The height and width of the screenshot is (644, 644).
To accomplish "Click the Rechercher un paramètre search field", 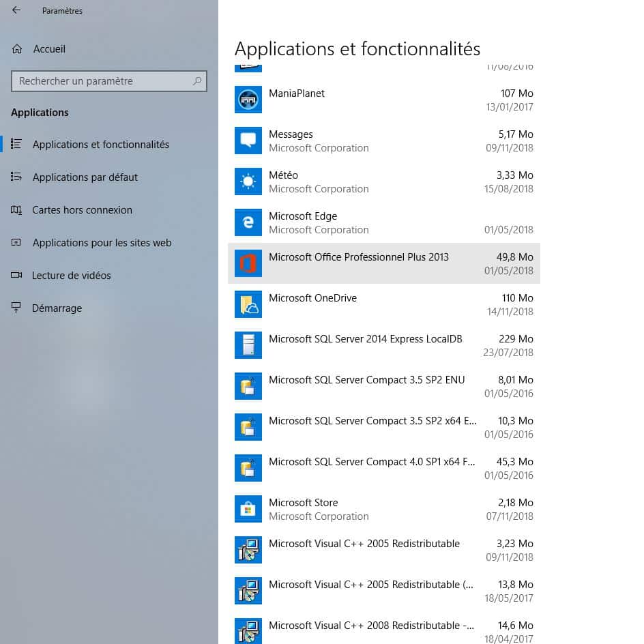I will (x=108, y=81).
